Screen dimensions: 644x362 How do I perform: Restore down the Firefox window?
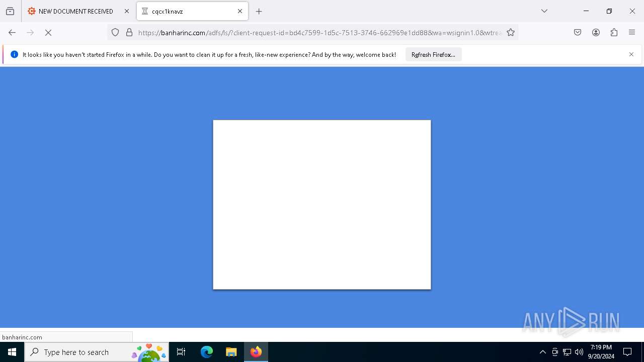(609, 11)
